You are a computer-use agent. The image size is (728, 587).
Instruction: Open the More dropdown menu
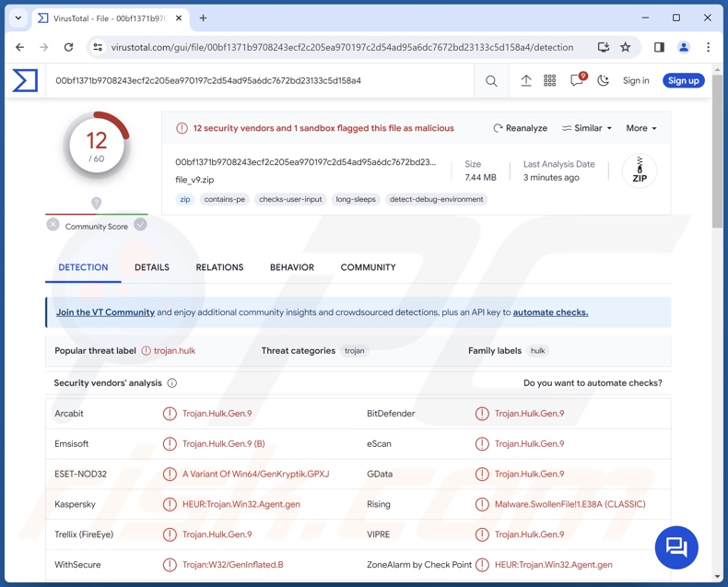[x=641, y=128]
